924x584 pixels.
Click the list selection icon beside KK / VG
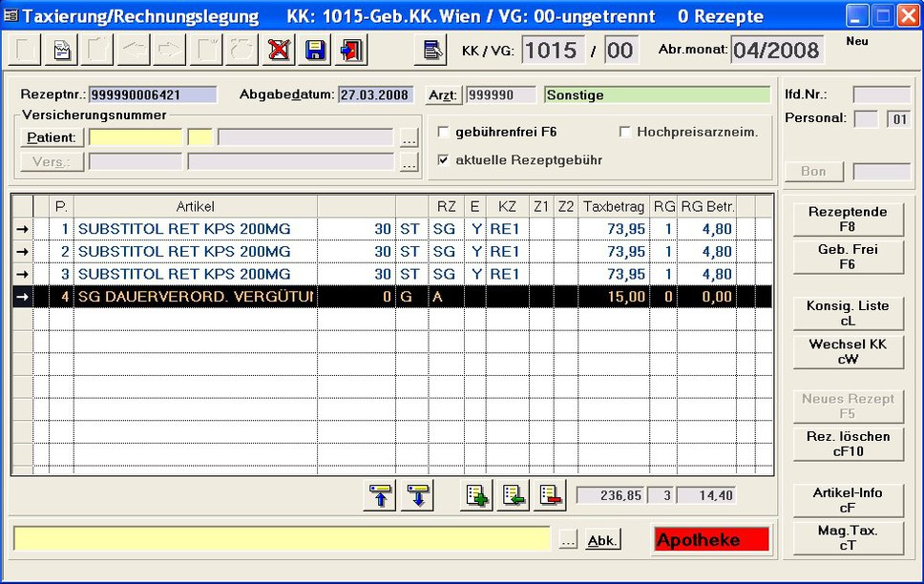[x=430, y=51]
